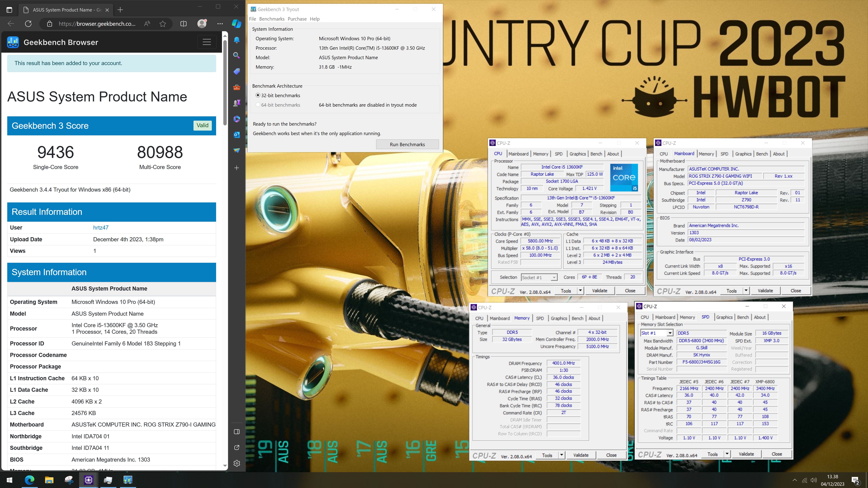Click the Valid badge on score

click(202, 125)
